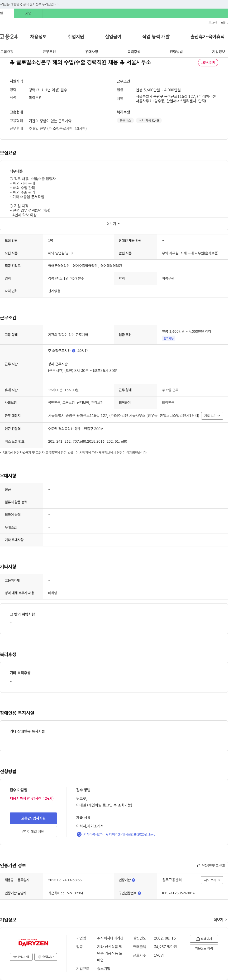
Task: Open 실업급여 main menu
Action: tap(113, 36)
